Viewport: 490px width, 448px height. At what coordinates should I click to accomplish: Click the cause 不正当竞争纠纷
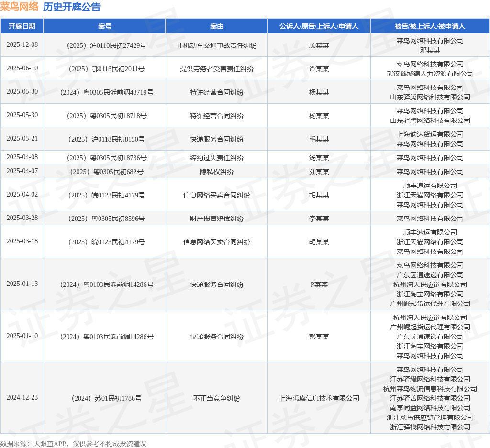[217, 398]
